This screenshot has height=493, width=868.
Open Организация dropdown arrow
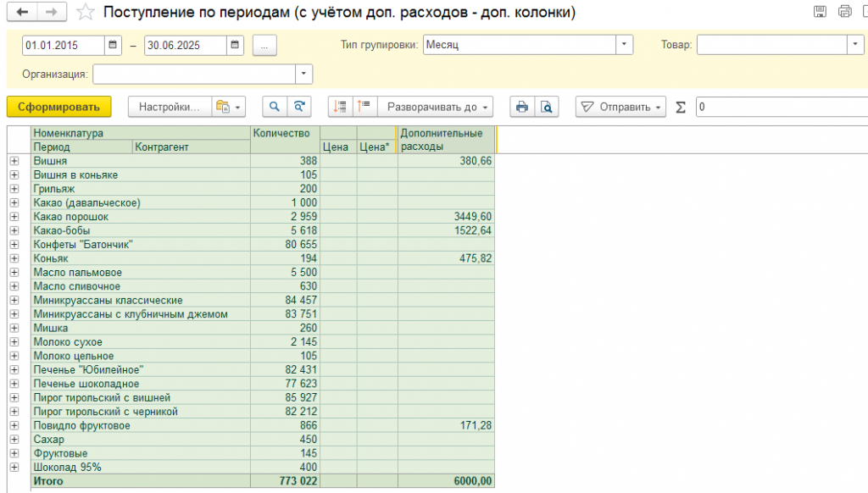(x=303, y=75)
